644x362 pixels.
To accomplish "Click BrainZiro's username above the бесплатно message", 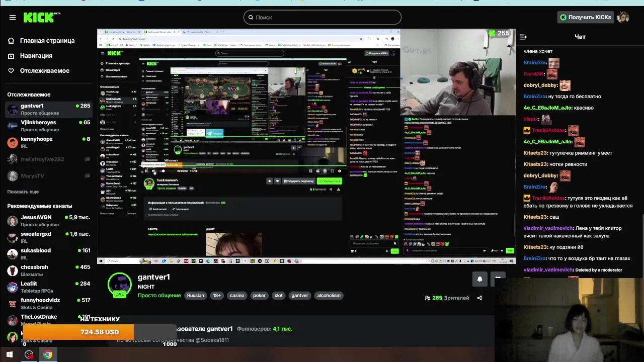I will 535,97.
